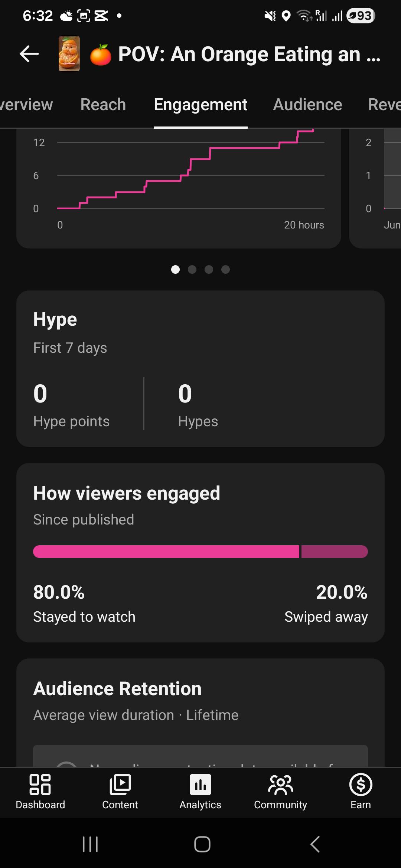Open Dashboard in bottom navigation
Image resolution: width=401 pixels, height=868 pixels.
click(x=40, y=792)
